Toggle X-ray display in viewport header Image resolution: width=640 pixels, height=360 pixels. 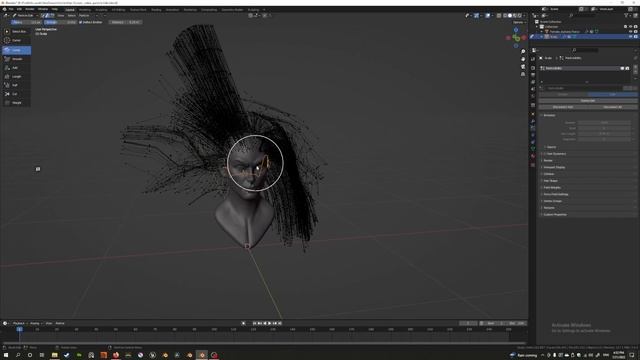tap(499, 16)
